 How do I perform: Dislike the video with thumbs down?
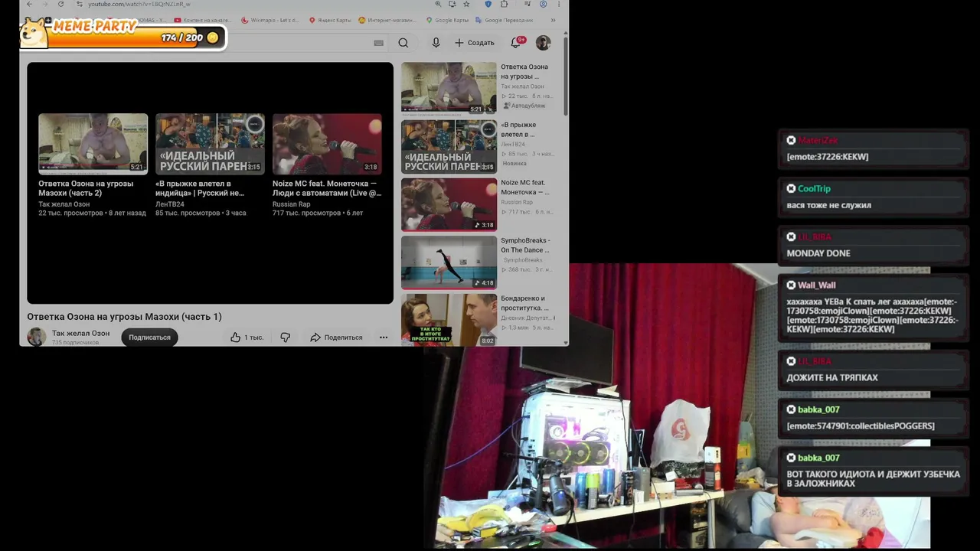pos(285,337)
